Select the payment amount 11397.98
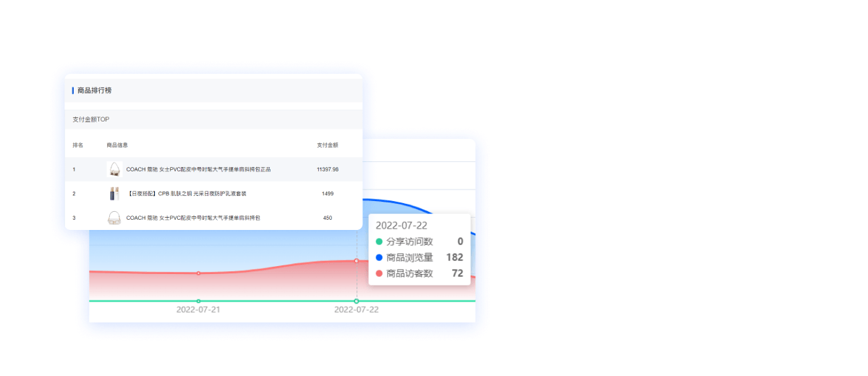868x376 pixels. pyautogui.click(x=328, y=169)
